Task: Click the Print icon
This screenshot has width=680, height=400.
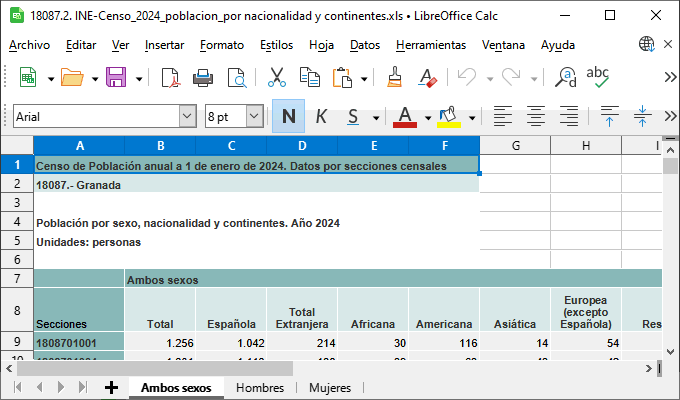Action: click(x=203, y=78)
